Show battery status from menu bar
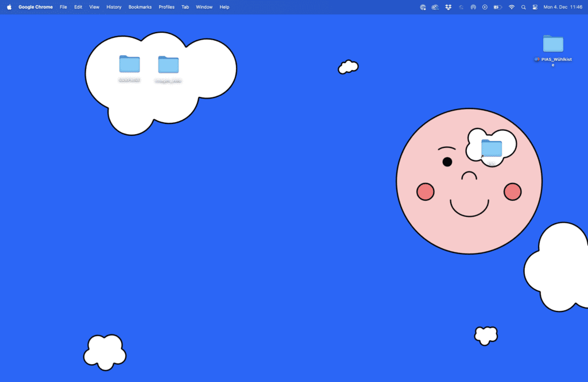The image size is (588, 382). (x=497, y=7)
